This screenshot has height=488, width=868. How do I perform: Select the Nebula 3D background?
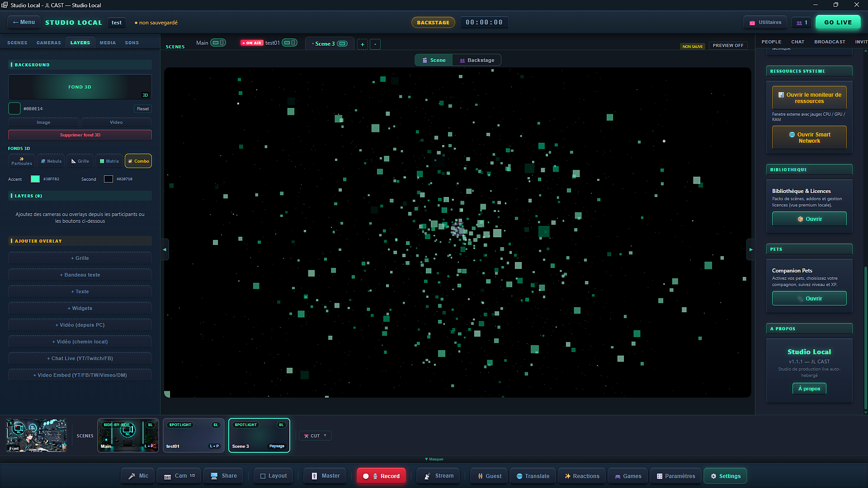click(x=51, y=161)
